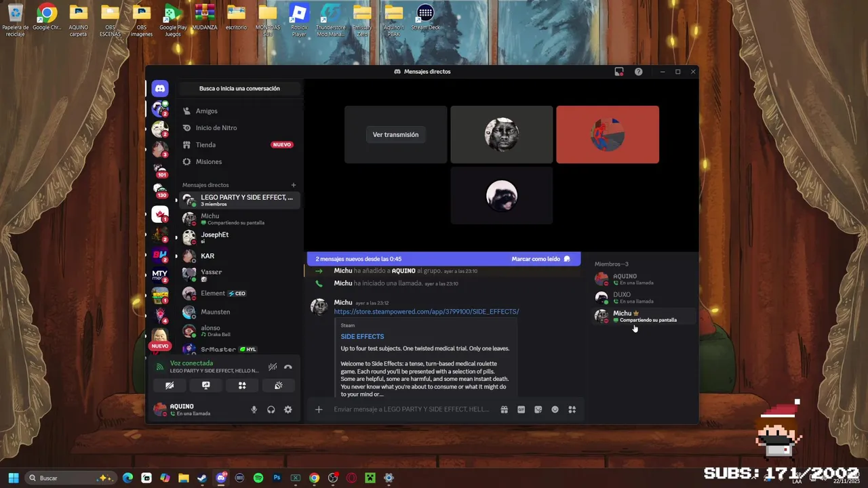Viewport: 868px width, 488px height.
Task: Open user settings gear in Discord
Action: pyautogui.click(x=288, y=409)
